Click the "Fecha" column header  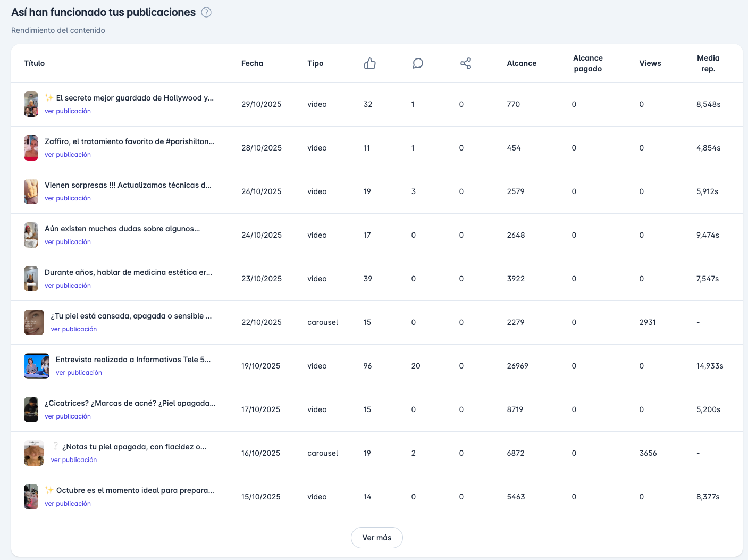click(x=252, y=63)
